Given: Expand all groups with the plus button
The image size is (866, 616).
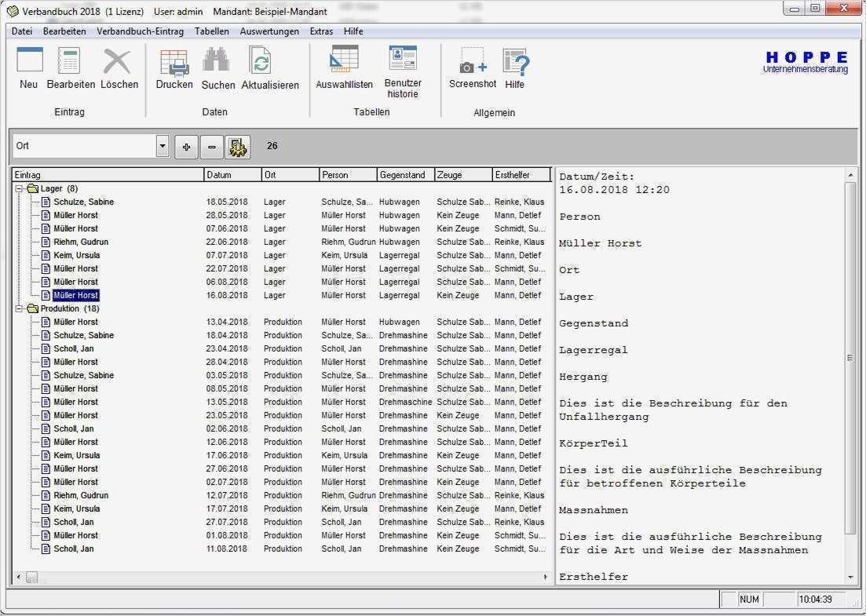Looking at the screenshot, I should coord(186,147).
